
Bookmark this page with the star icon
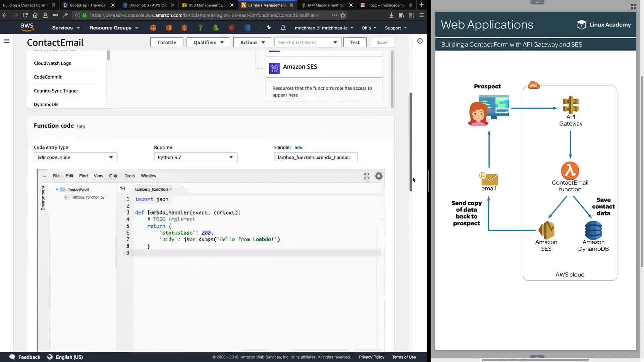pyautogui.click(x=343, y=15)
